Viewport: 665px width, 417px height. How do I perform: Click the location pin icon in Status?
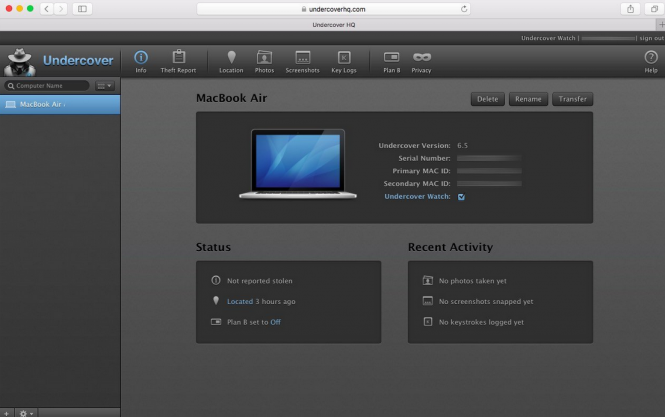[216, 301]
